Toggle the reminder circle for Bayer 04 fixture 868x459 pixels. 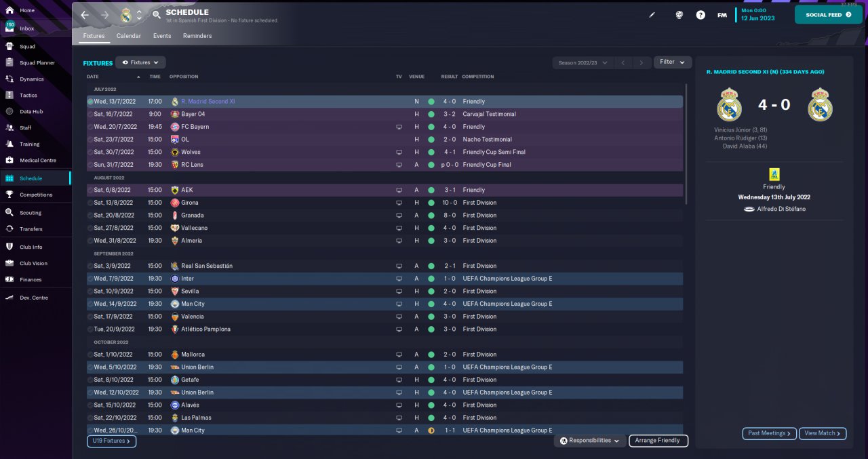coord(90,115)
